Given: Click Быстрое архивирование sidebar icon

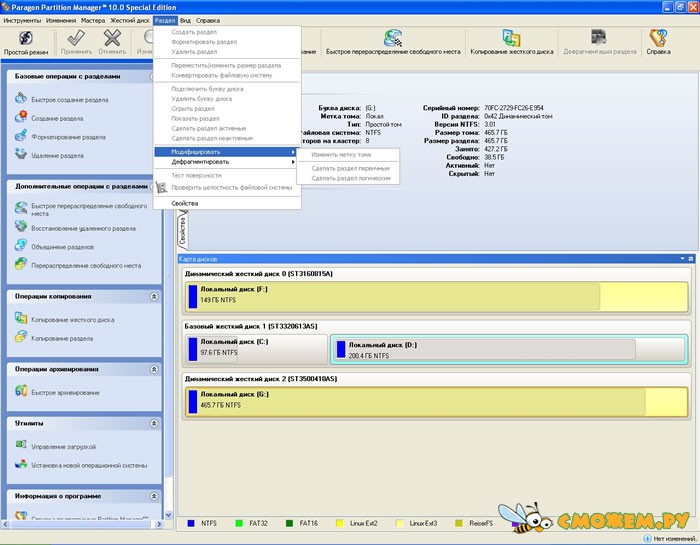Looking at the screenshot, I should (21, 391).
